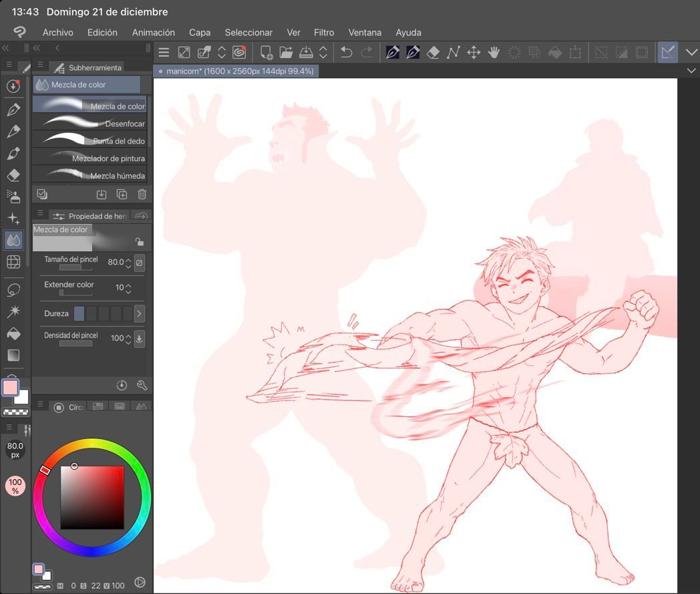The height and width of the screenshot is (594, 700).
Task: Choose the Fill bucket tool
Action: [x=13, y=333]
